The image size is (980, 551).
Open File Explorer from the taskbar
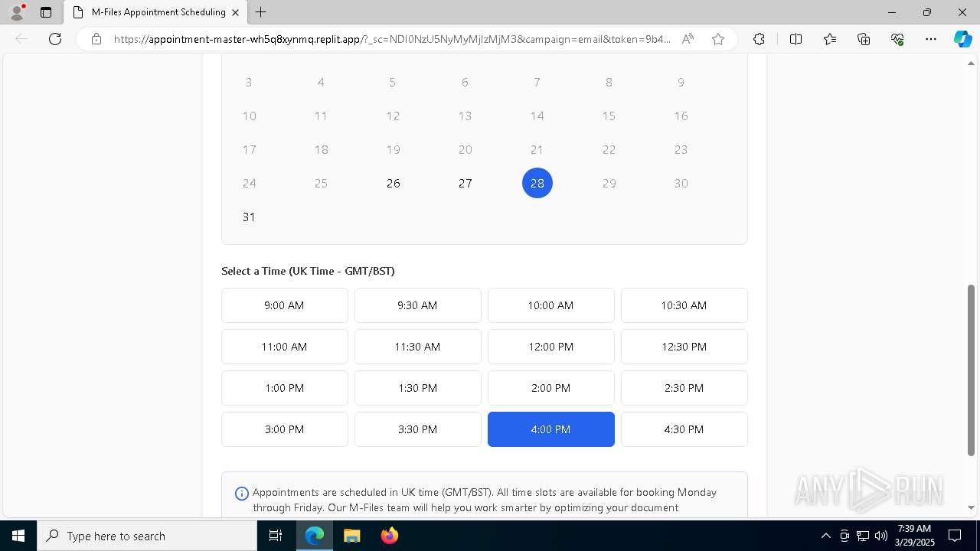click(351, 536)
